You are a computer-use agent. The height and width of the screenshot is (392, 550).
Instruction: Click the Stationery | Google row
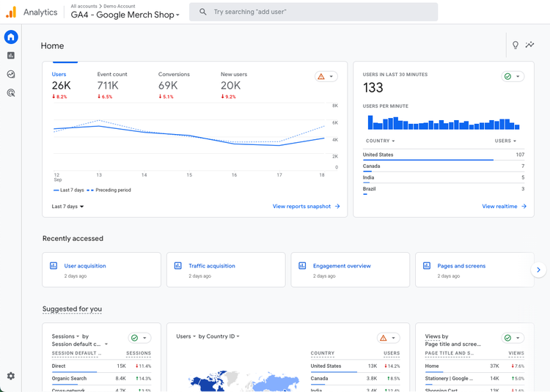(474, 379)
